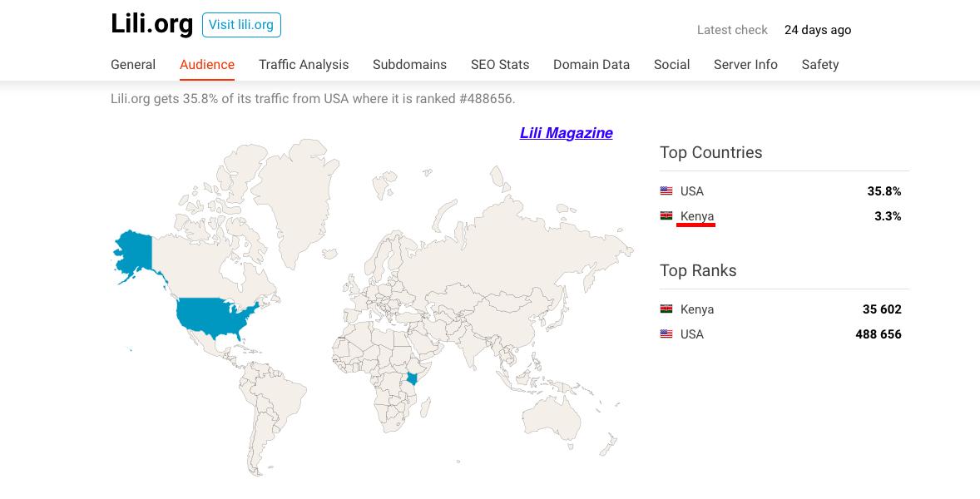This screenshot has width=980, height=499.
Task: Click the USA flag in Top Countries
Action: tap(666, 191)
